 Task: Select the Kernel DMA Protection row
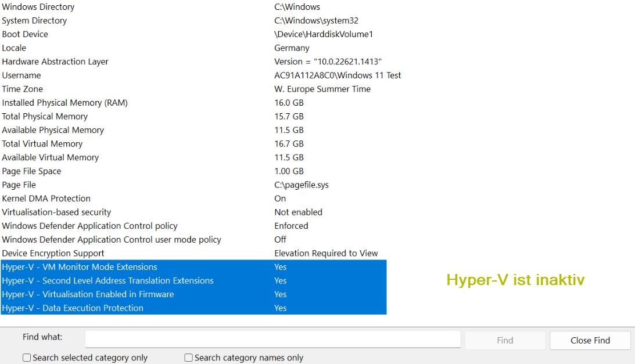pyautogui.click(x=46, y=199)
